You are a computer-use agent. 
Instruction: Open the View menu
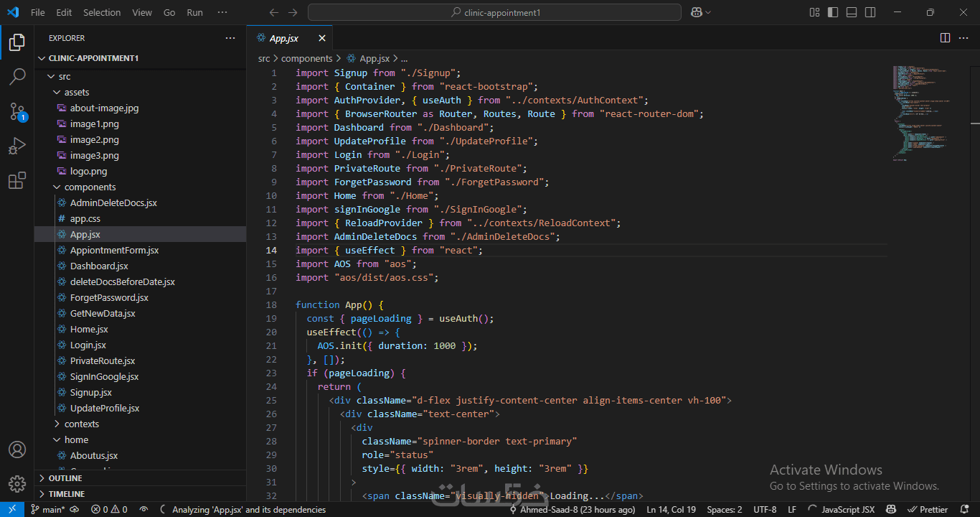[x=142, y=12]
